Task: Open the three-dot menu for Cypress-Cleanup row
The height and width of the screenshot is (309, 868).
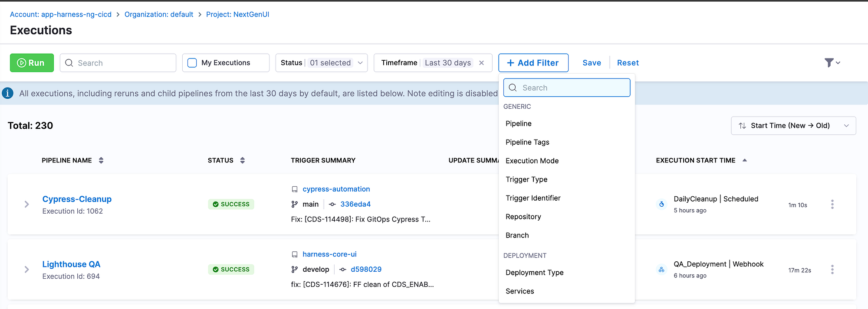Action: point(832,205)
